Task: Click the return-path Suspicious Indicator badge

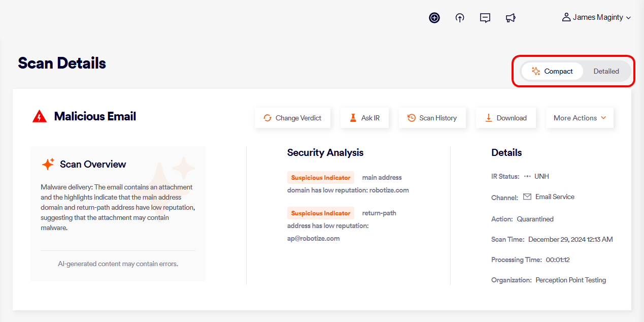Action: (320, 213)
